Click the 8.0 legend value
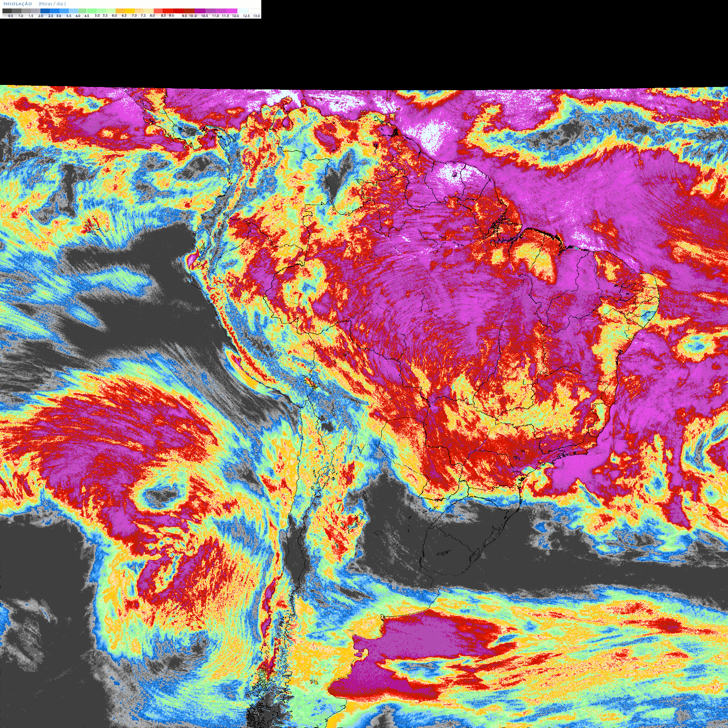The width and height of the screenshot is (728, 728). click(x=152, y=15)
